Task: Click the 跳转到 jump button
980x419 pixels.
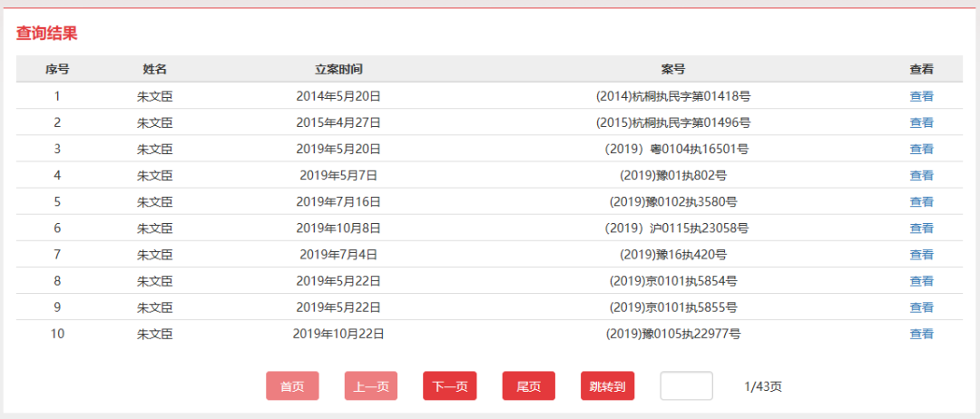Action: pyautogui.click(x=607, y=386)
